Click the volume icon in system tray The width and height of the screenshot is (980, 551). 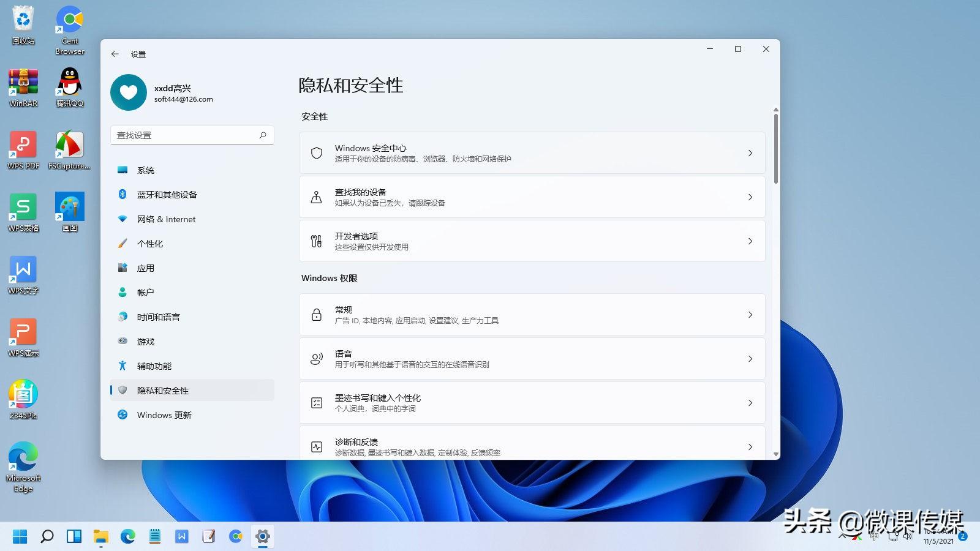(x=907, y=536)
